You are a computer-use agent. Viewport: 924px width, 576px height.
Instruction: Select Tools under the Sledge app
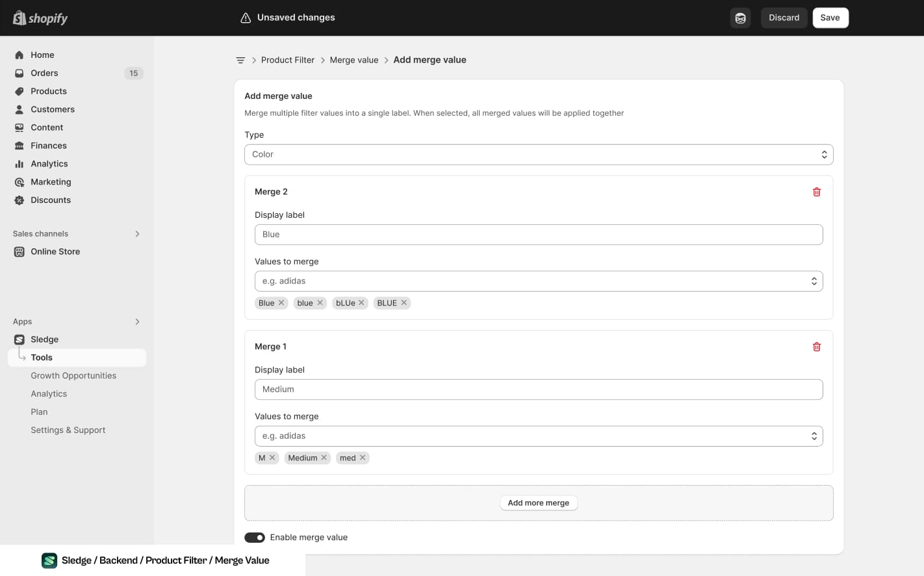[x=77, y=358]
